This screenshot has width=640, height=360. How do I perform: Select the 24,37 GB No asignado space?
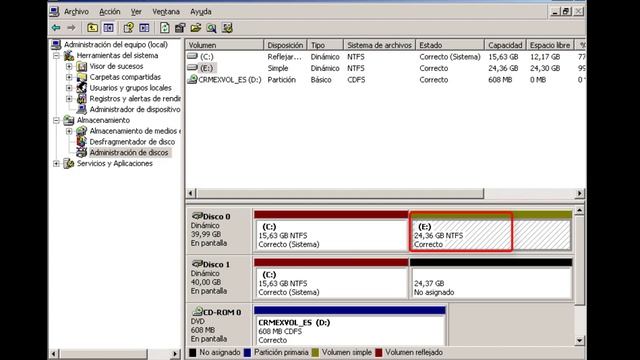click(x=491, y=279)
